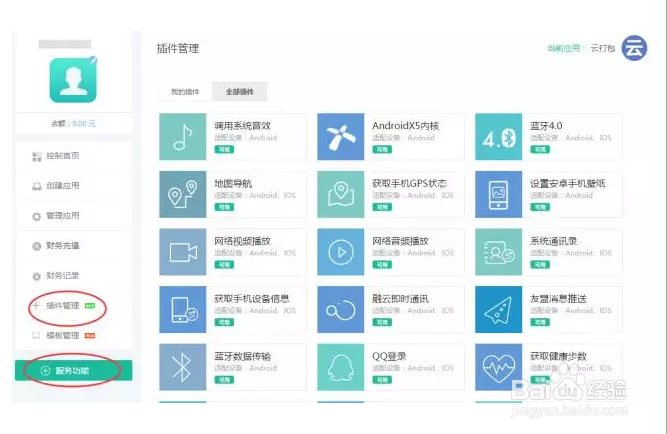Image resolution: width=667 pixels, height=434 pixels.
Task: Click the user avatar profile picture
Action: tap(73, 80)
